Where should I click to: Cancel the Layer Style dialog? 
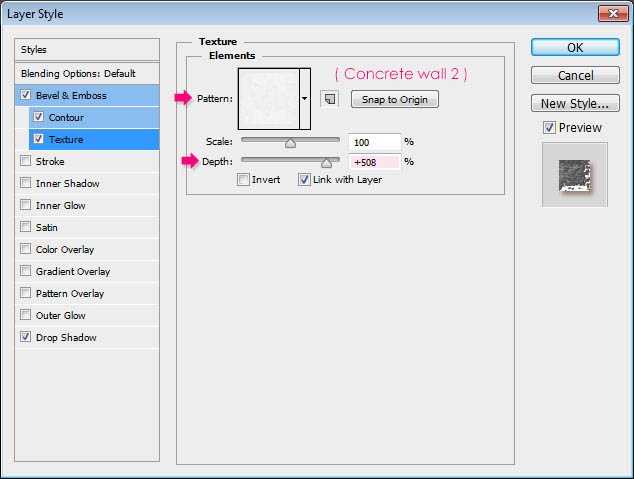(x=575, y=75)
